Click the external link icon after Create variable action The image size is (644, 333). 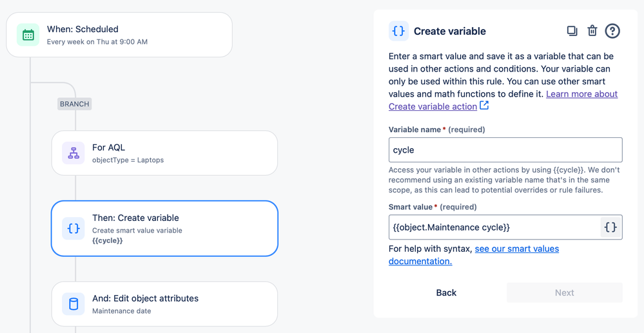(484, 106)
